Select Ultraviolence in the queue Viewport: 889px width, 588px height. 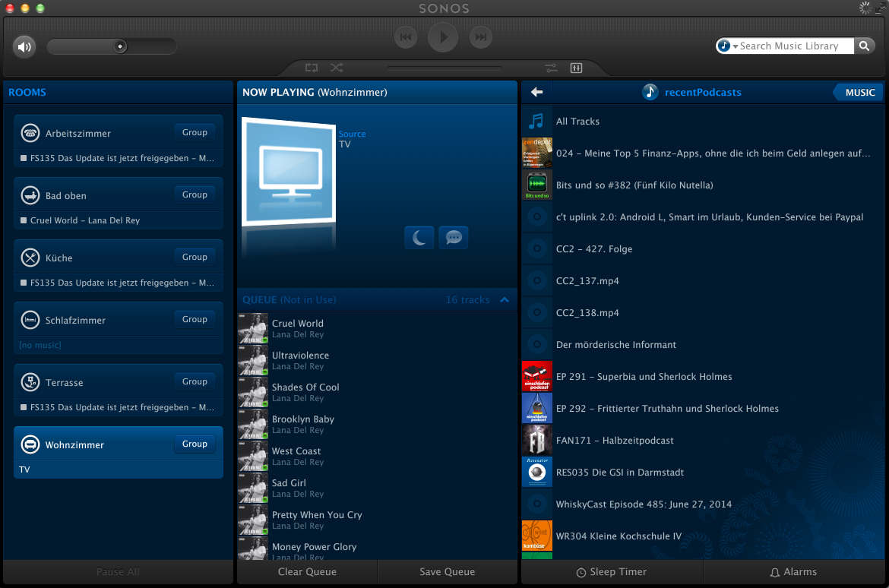point(377,360)
